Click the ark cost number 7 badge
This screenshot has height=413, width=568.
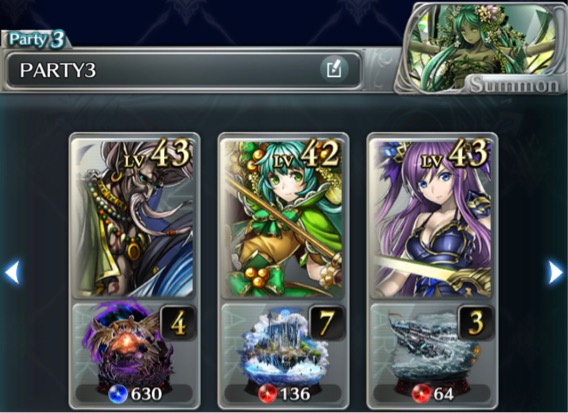tap(327, 323)
